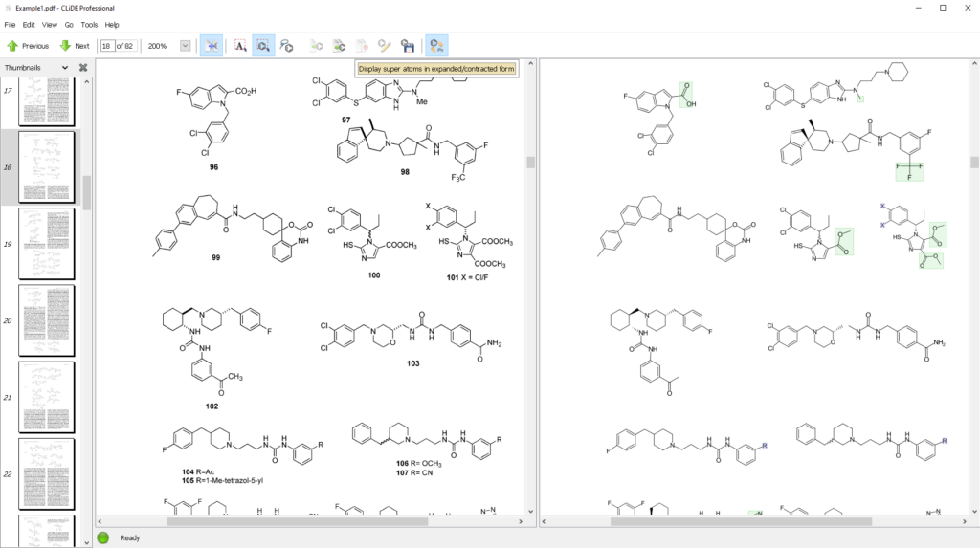The height and width of the screenshot is (548, 980).
Task: Open the File menu
Action: coord(10,25)
